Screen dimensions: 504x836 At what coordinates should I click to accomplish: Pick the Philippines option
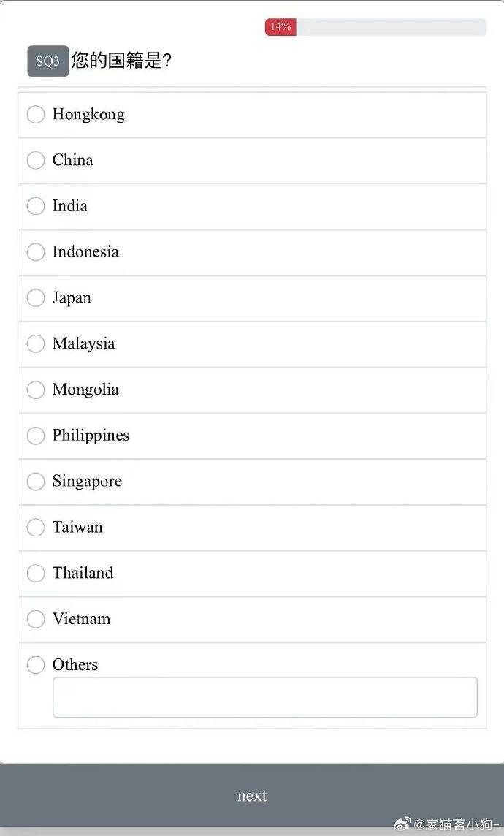tap(36, 436)
